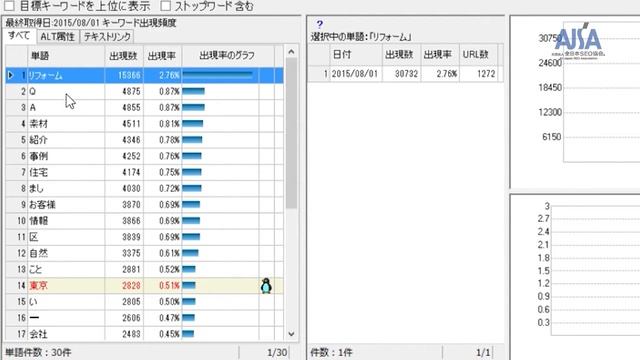
Task: Click the count value 4875
Action: tap(131, 91)
